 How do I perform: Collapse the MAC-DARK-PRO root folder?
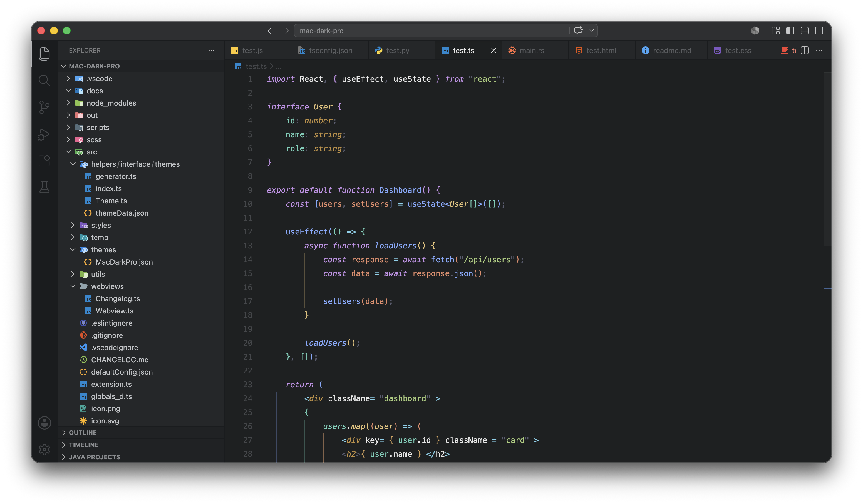[x=63, y=66]
